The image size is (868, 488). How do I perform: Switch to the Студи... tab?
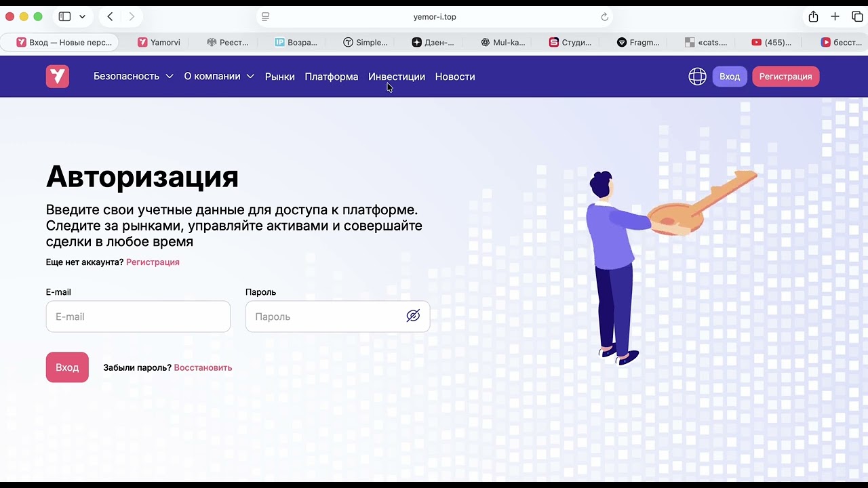pos(570,42)
